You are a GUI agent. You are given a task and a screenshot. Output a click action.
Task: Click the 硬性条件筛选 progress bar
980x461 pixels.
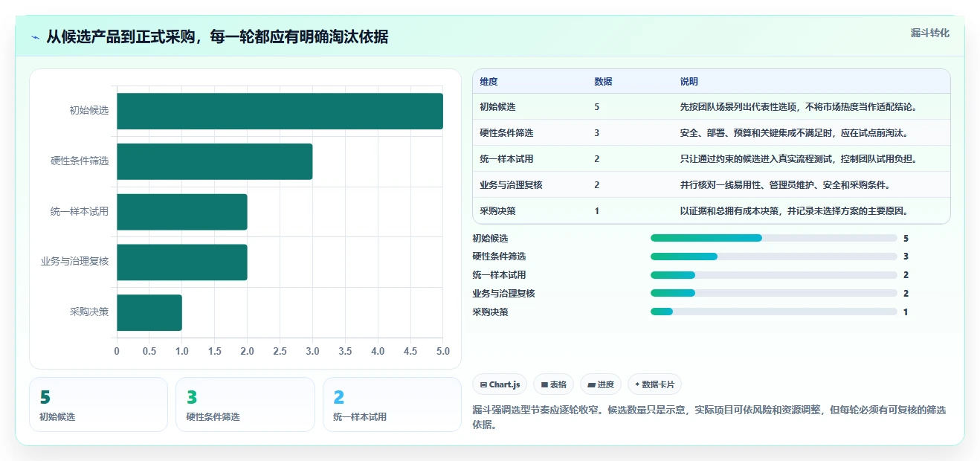click(773, 257)
